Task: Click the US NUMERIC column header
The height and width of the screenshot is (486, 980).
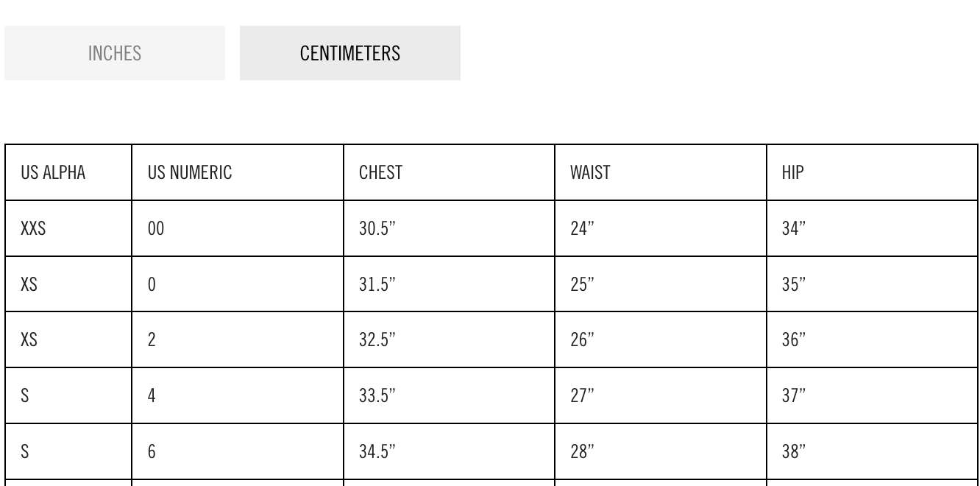Action: [x=190, y=173]
